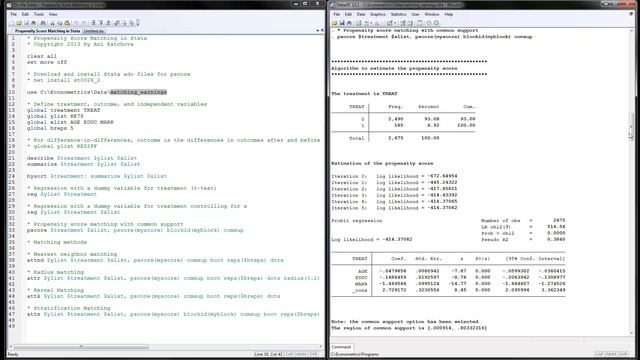Click Find binoculars icon in Do-file Editor

[x=43, y=23]
